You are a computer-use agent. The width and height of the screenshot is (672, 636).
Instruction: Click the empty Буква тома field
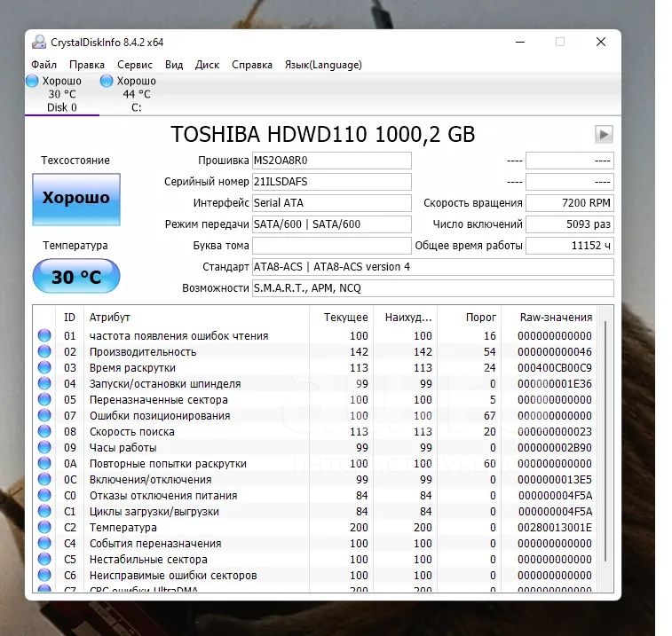[x=332, y=246]
